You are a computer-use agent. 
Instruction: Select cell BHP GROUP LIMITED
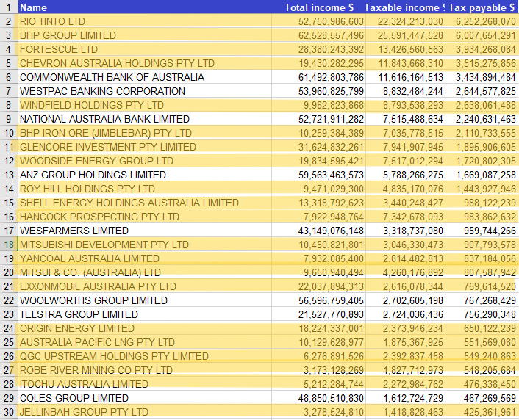tap(145, 35)
